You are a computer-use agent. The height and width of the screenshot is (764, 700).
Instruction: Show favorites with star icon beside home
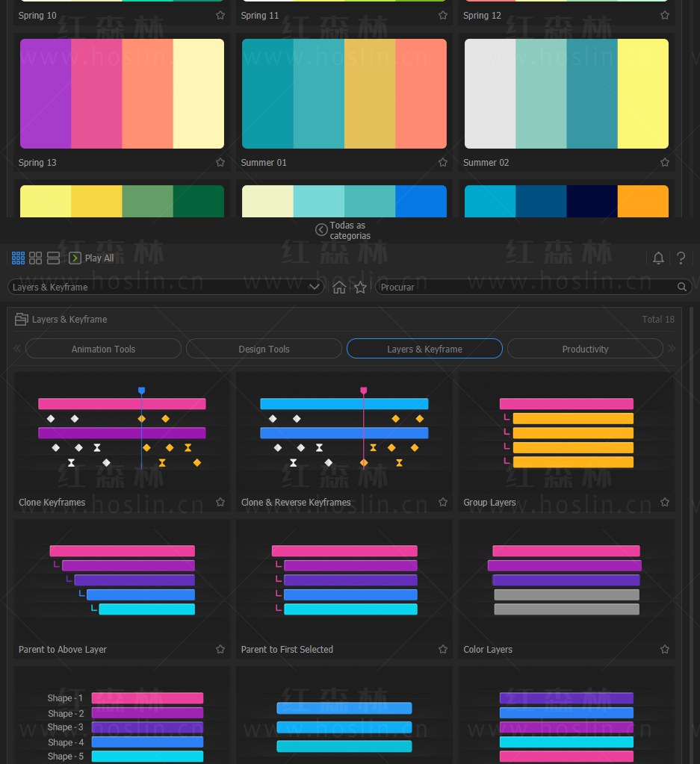click(x=360, y=288)
